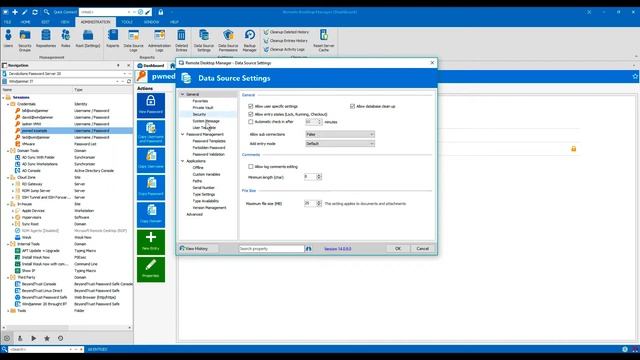Click the OK button in the dialog
Image resolution: width=640 pixels, height=360 pixels.
pyautogui.click(x=398, y=249)
